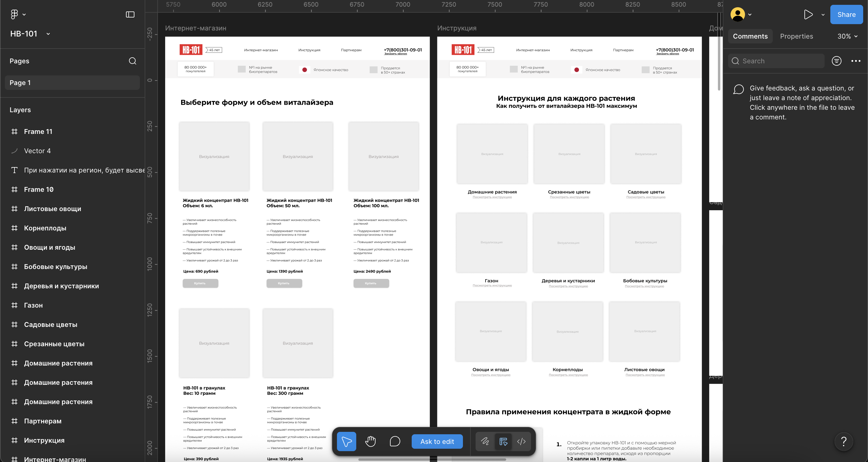The height and width of the screenshot is (462, 868).
Task: Click the Интернет-магазин frame title on canvas
Action: pyautogui.click(x=196, y=28)
